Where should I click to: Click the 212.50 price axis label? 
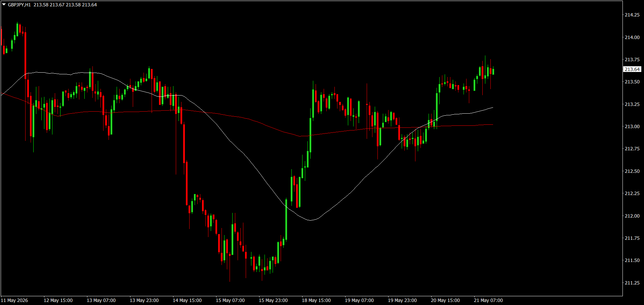pos(632,171)
